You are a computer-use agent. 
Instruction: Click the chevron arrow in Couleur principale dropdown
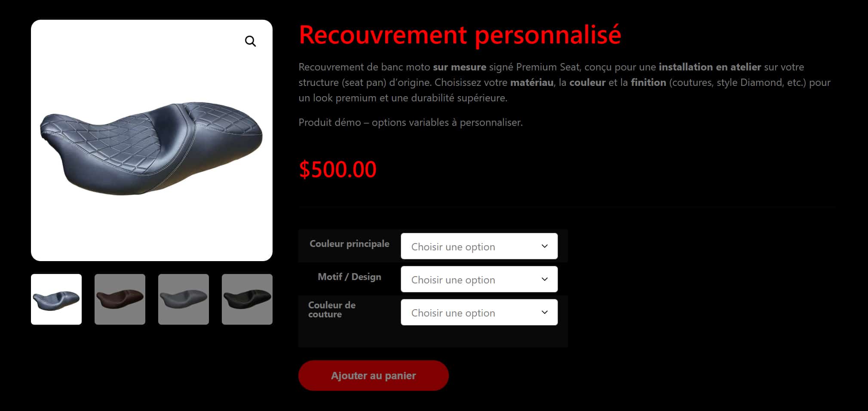544,246
